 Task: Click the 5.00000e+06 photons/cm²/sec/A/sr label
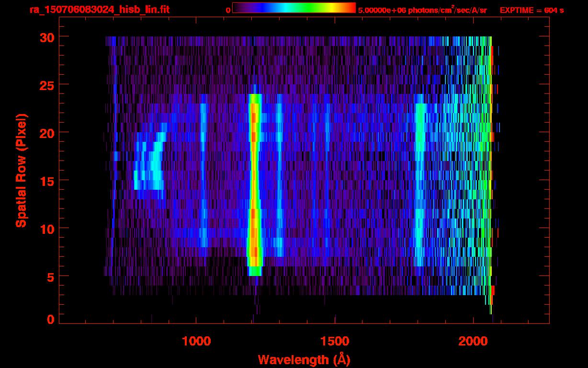pyautogui.click(x=422, y=10)
